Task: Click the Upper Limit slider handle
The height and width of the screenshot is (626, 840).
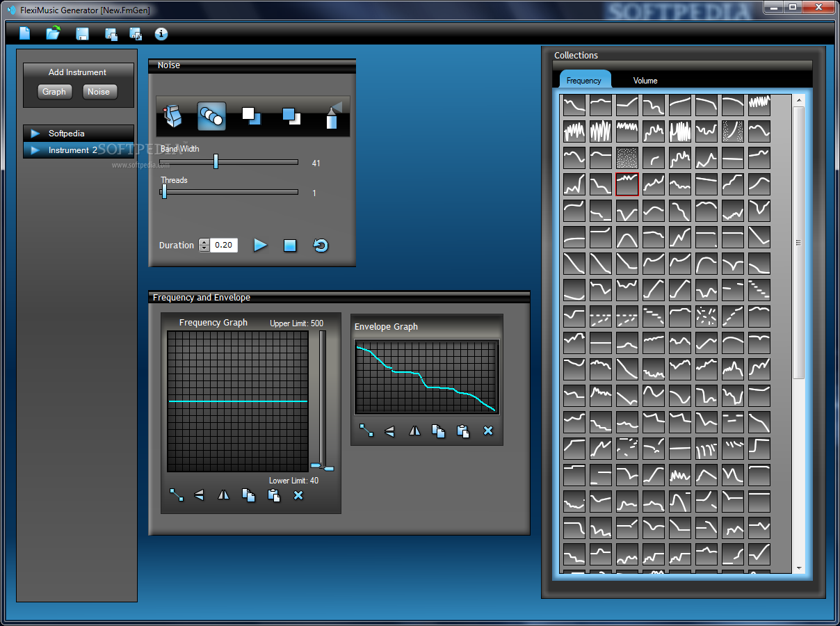Action: [316, 465]
